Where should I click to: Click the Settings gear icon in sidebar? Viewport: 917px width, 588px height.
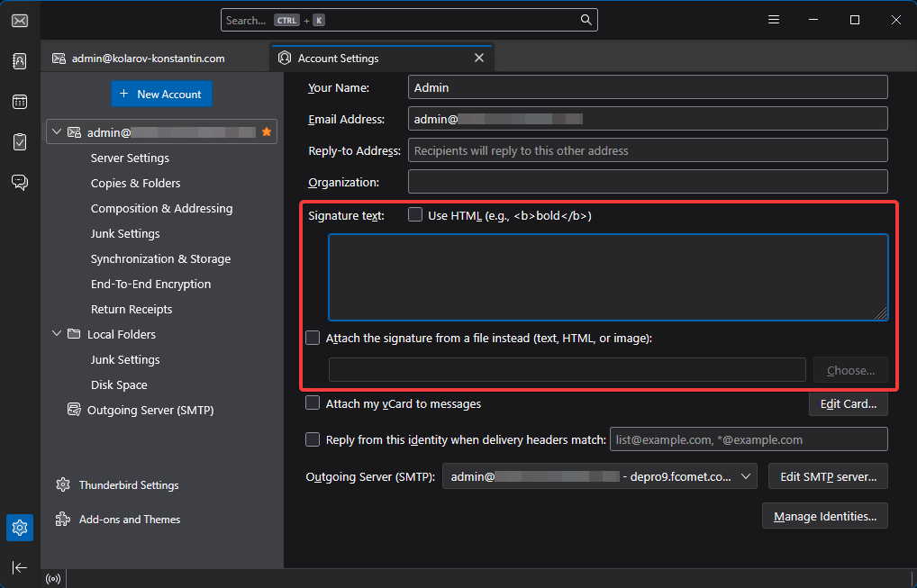pos(20,528)
